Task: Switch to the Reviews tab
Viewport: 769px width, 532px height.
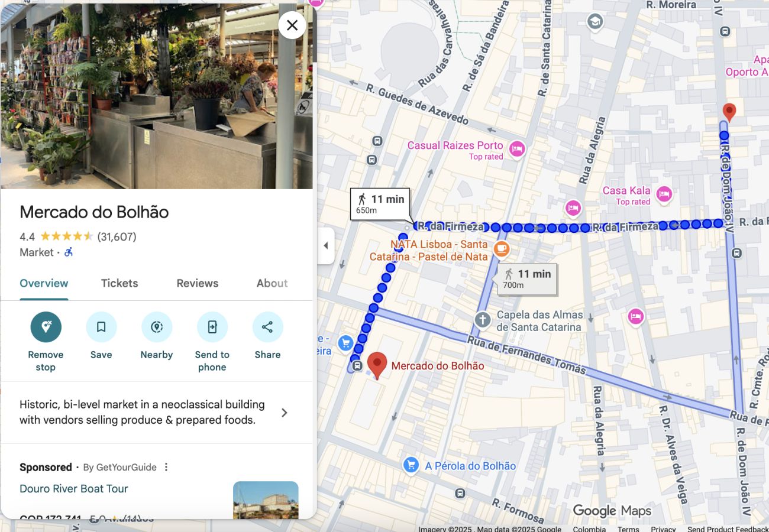Action: coord(198,283)
